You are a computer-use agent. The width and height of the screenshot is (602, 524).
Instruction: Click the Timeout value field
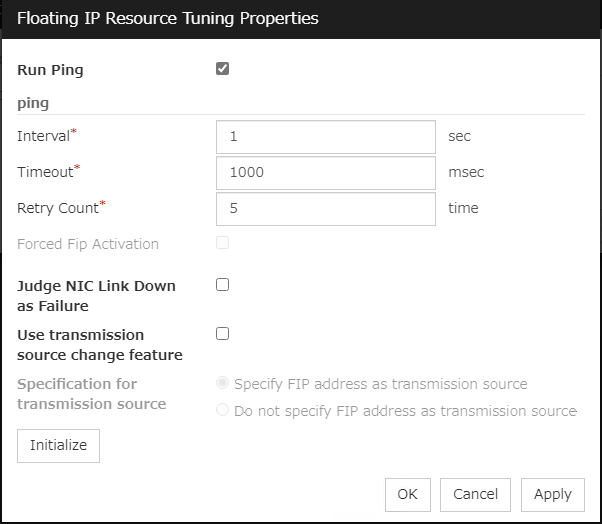pyautogui.click(x=325, y=173)
